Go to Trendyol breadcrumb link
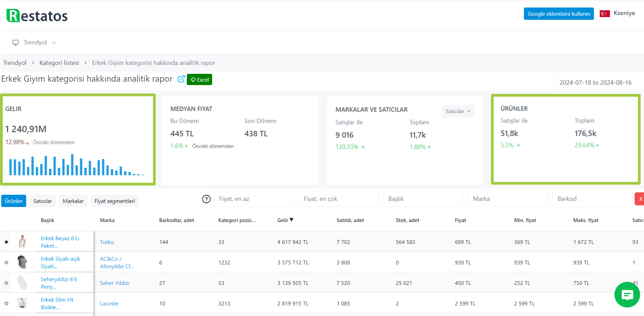644x316 pixels. pos(15,63)
